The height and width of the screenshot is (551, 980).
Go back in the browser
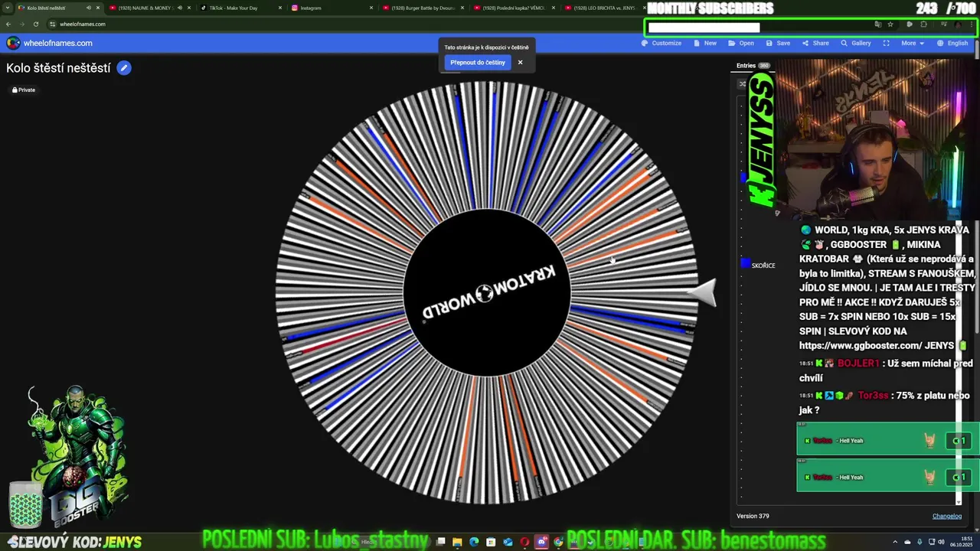coord(8,24)
